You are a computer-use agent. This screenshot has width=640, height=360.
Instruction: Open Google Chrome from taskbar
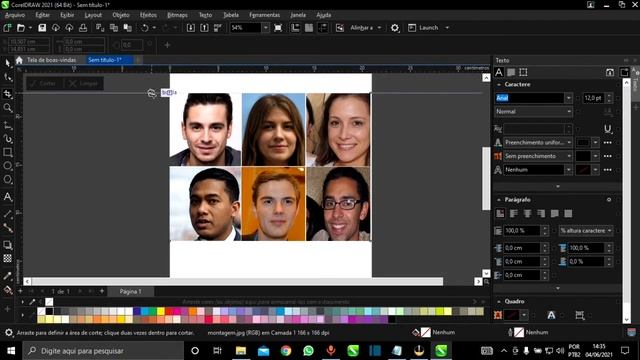pyautogui.click(x=286, y=351)
